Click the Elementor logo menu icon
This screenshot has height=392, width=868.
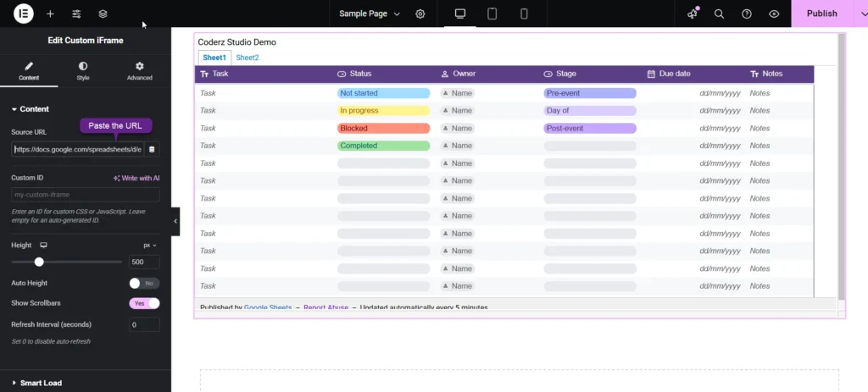click(23, 14)
